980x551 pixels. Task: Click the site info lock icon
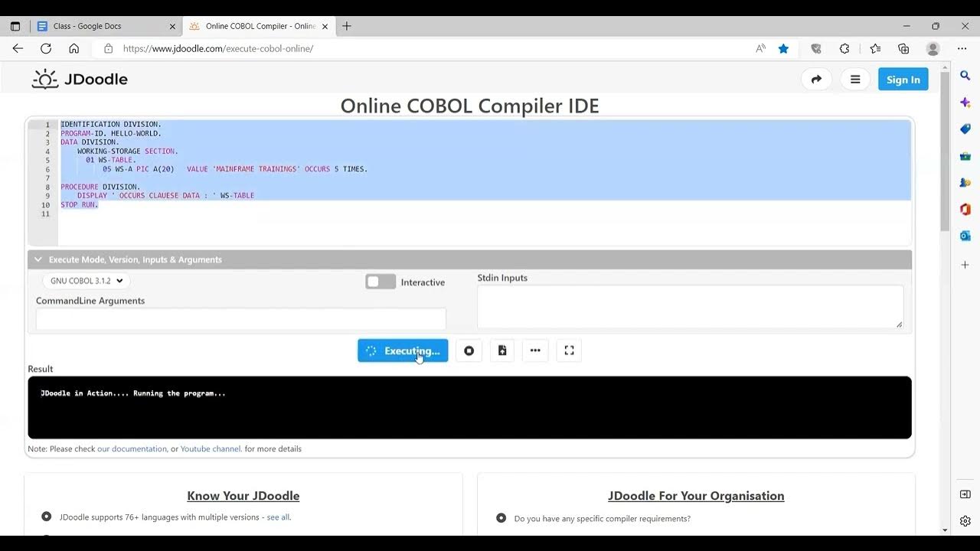click(108, 48)
